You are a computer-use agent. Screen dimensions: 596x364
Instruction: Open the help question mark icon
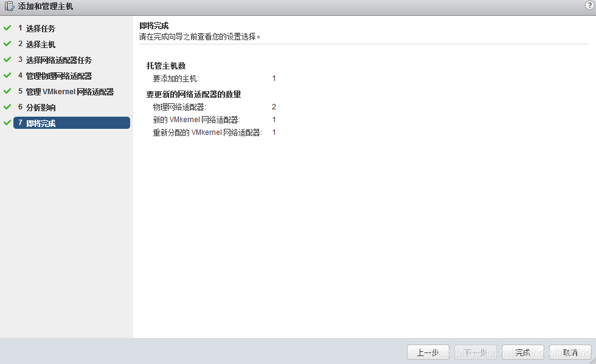589,5
